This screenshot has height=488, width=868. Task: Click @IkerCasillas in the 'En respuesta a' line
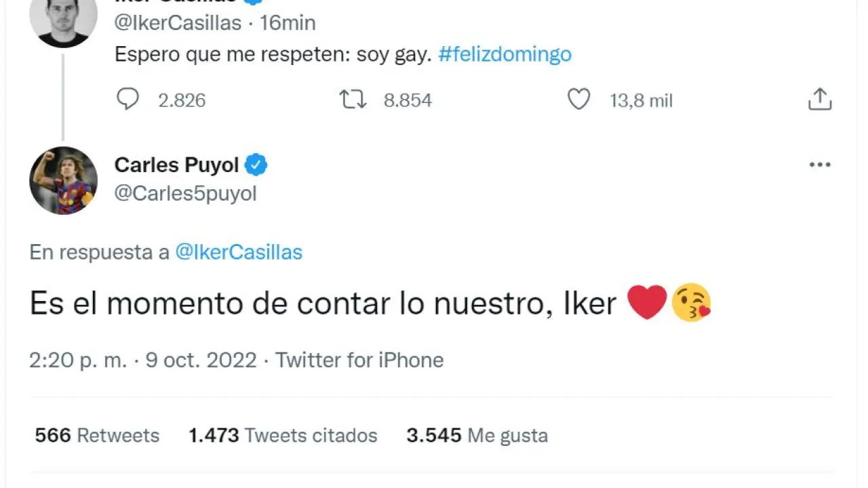239,252
